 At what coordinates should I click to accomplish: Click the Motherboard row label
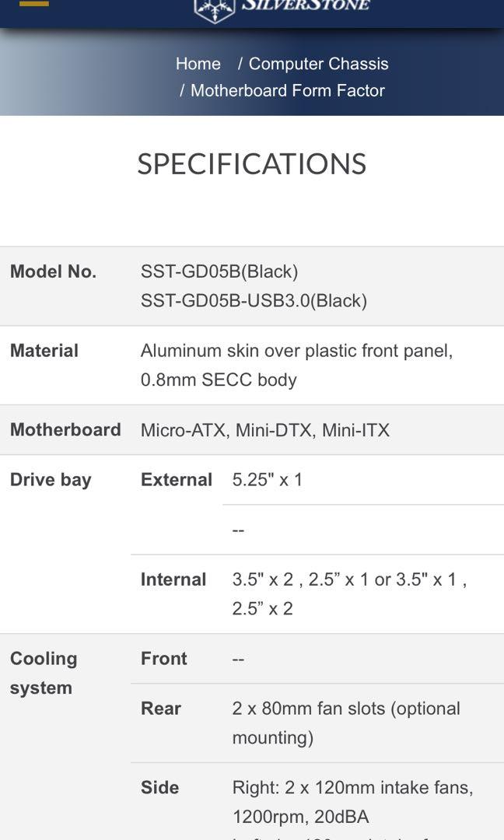[x=65, y=429]
